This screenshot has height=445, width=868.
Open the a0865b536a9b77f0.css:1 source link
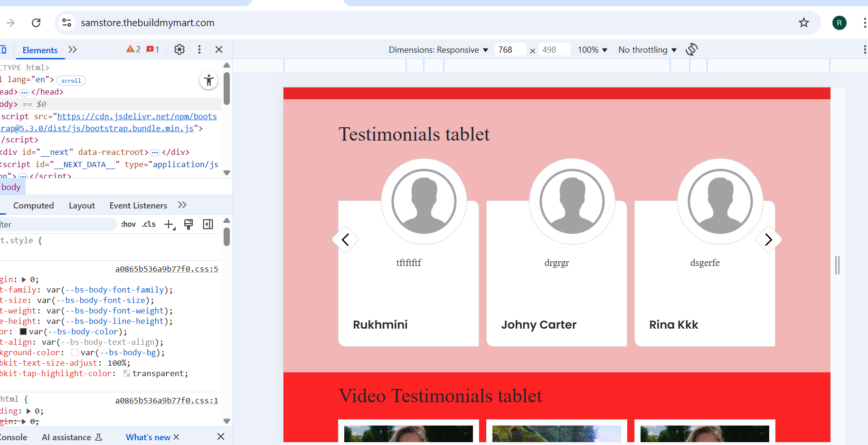pos(167,401)
